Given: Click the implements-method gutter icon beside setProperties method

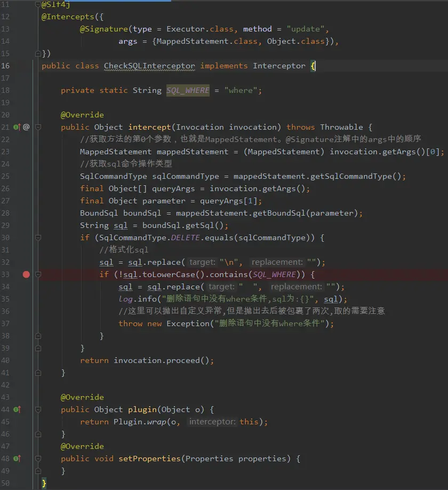Looking at the screenshot, I should 17,459.
